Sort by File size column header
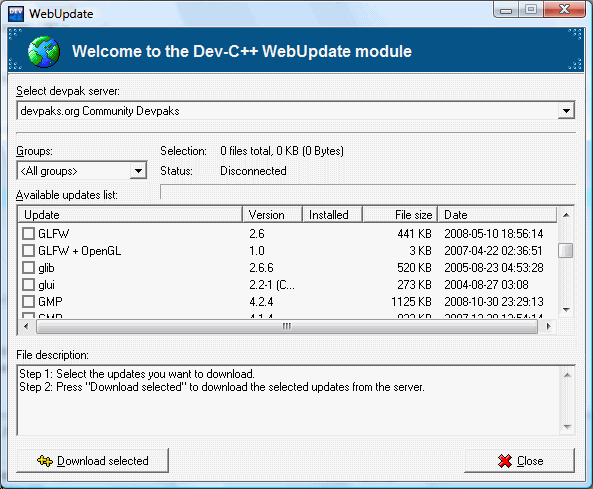Image resolution: width=593 pixels, height=489 pixels. [400, 215]
